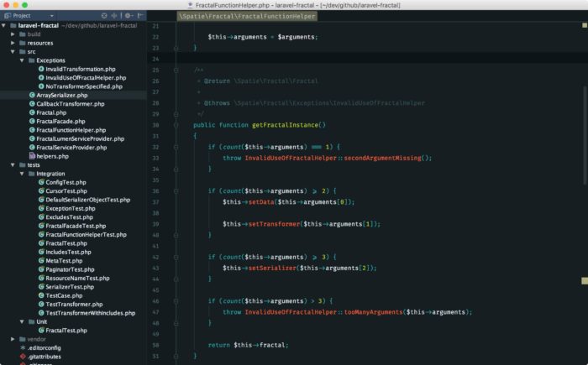This screenshot has height=365, width=588.
Task: Expand the build folder
Action: (x=13, y=34)
